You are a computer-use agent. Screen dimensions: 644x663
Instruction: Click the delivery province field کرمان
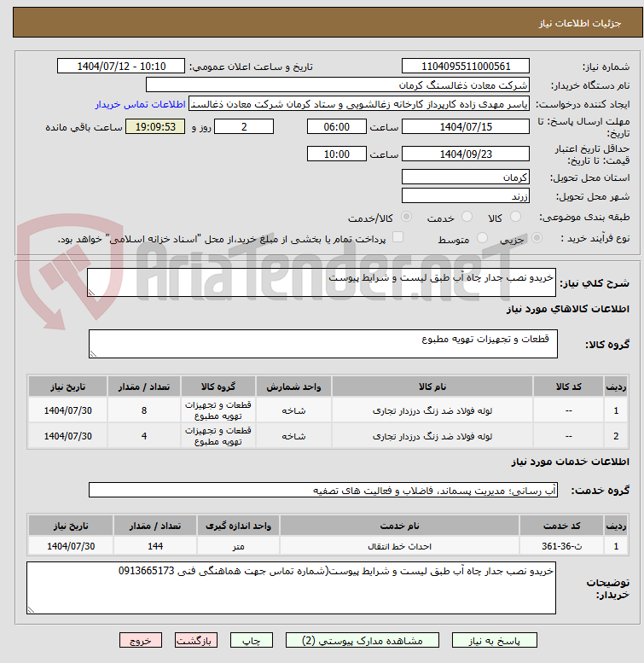(465, 177)
